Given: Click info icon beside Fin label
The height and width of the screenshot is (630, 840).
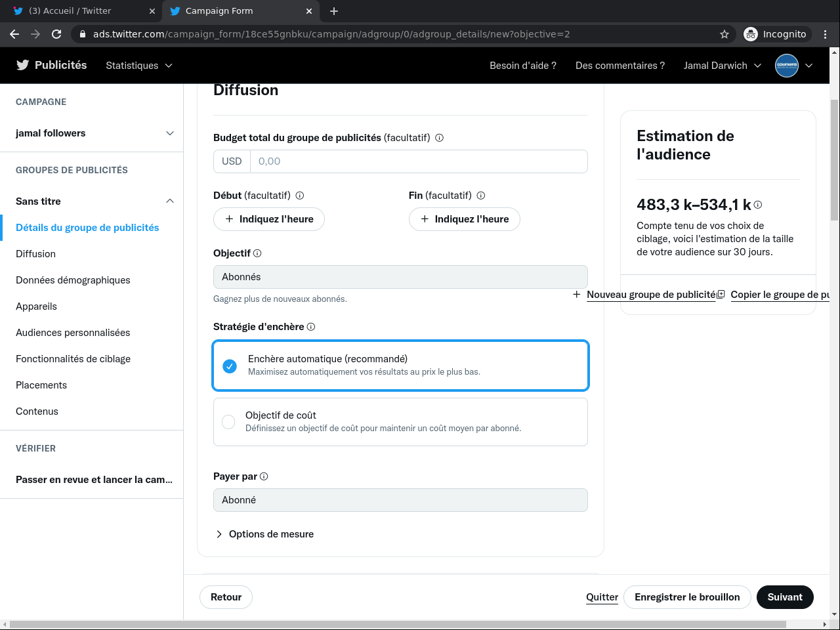Looking at the screenshot, I should pos(481,196).
